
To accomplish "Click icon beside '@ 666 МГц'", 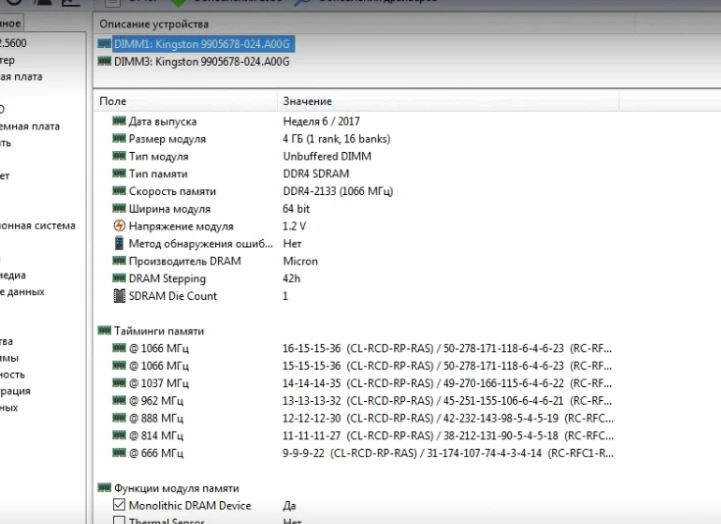I will click(119, 453).
